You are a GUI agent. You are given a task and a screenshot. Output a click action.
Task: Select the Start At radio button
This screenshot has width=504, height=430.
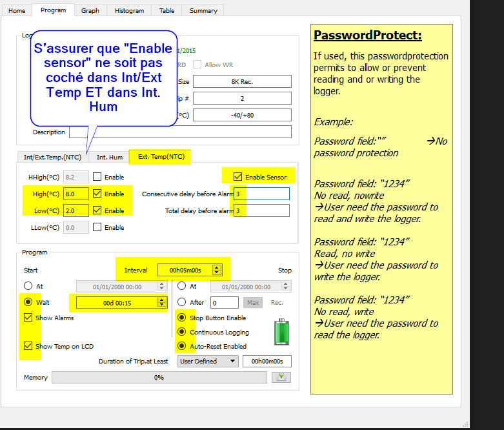click(x=28, y=286)
